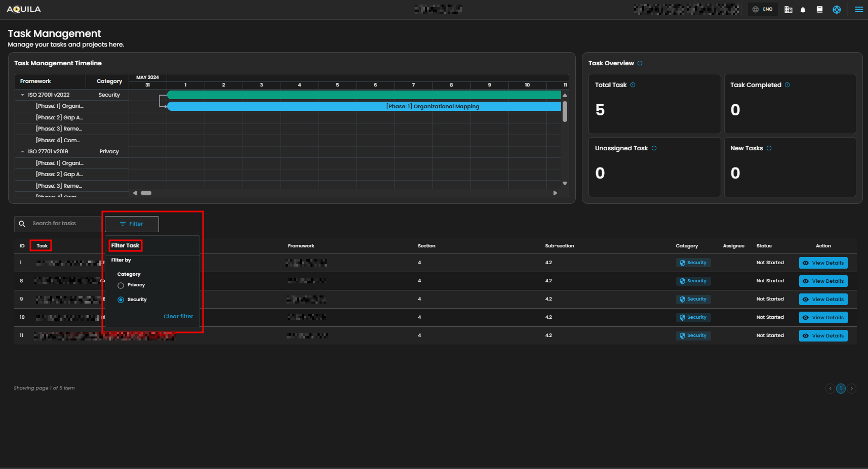This screenshot has height=469, width=868.
Task: Go to page 1 in pagination
Action: tap(841, 389)
